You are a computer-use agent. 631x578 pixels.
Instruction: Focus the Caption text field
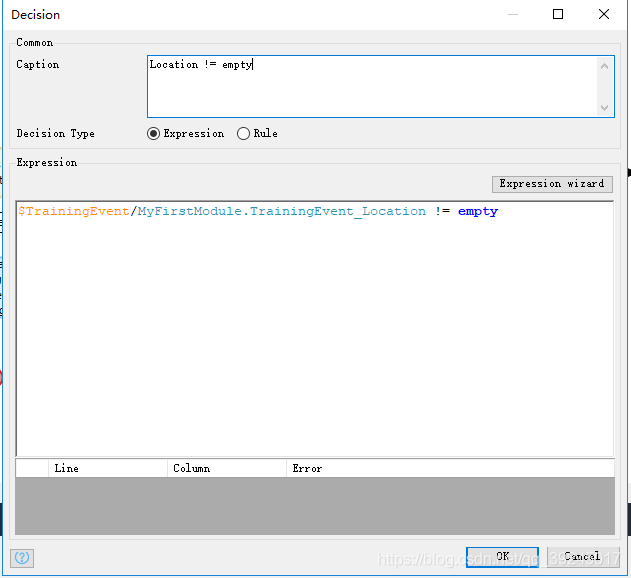click(372, 86)
